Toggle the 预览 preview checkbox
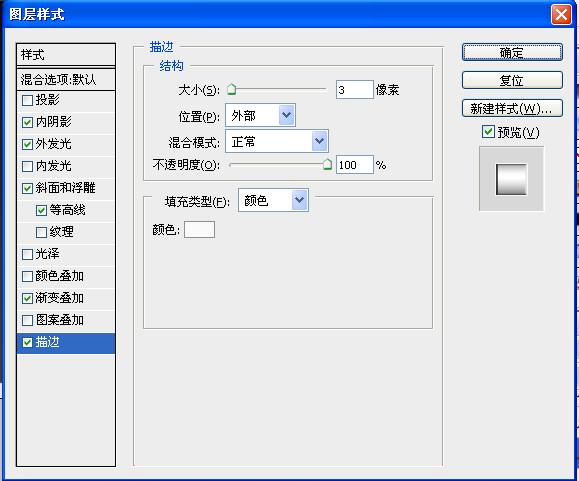579x481 pixels. [x=488, y=132]
